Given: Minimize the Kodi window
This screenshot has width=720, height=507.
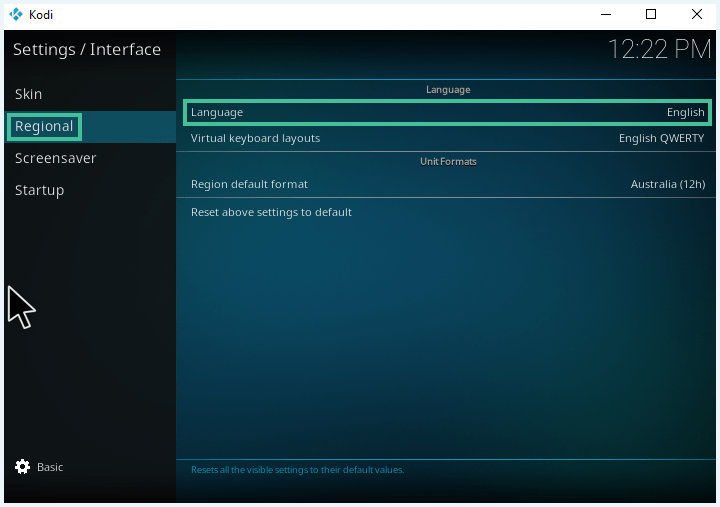Looking at the screenshot, I should pyautogui.click(x=606, y=15).
